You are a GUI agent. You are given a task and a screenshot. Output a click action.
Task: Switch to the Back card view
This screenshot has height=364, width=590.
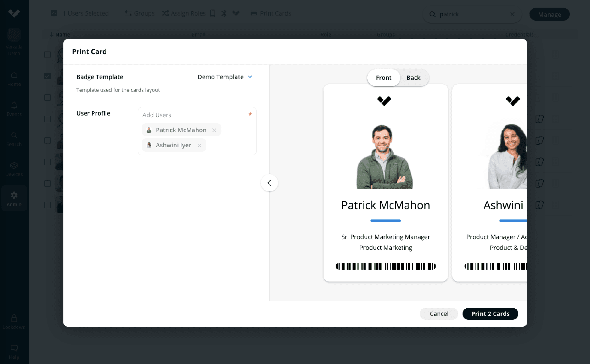413,78
